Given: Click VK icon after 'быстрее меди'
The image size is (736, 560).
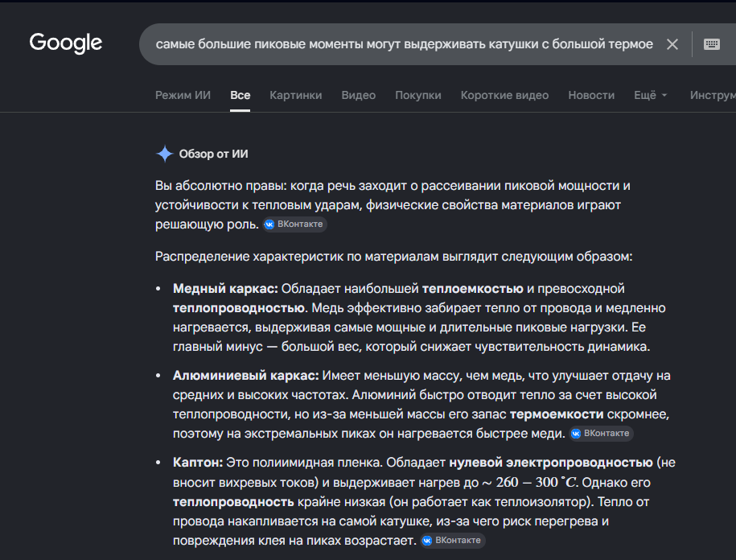Looking at the screenshot, I should pos(576,433).
